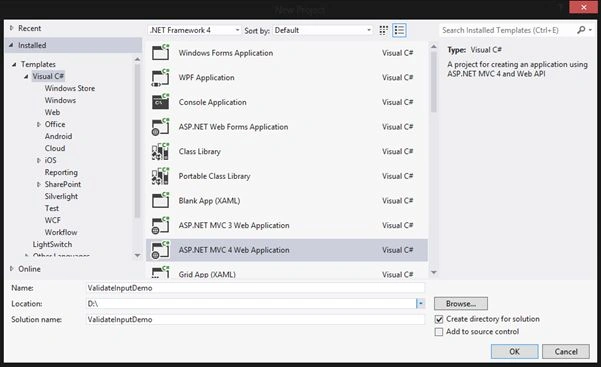Screen dimensions: 601x367
Task: Click the tree panel scroll up arrow
Action: pos(137,59)
